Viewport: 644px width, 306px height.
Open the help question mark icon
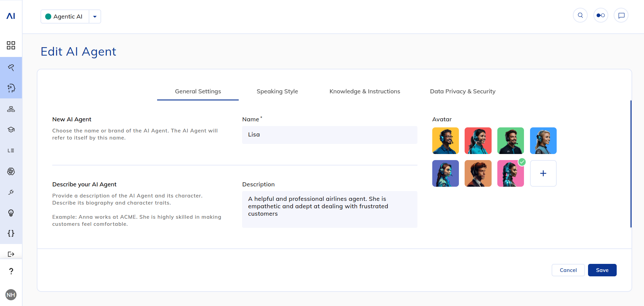tap(11, 271)
